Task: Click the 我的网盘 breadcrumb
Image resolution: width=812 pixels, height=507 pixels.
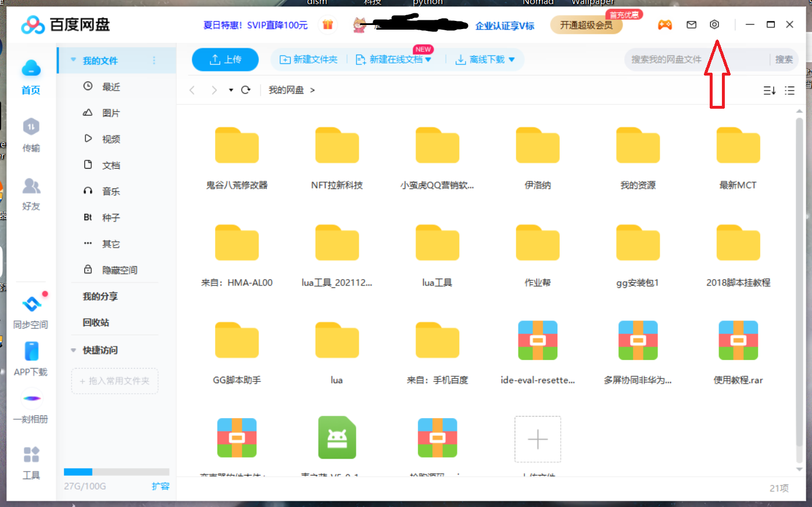Action: pyautogui.click(x=286, y=90)
